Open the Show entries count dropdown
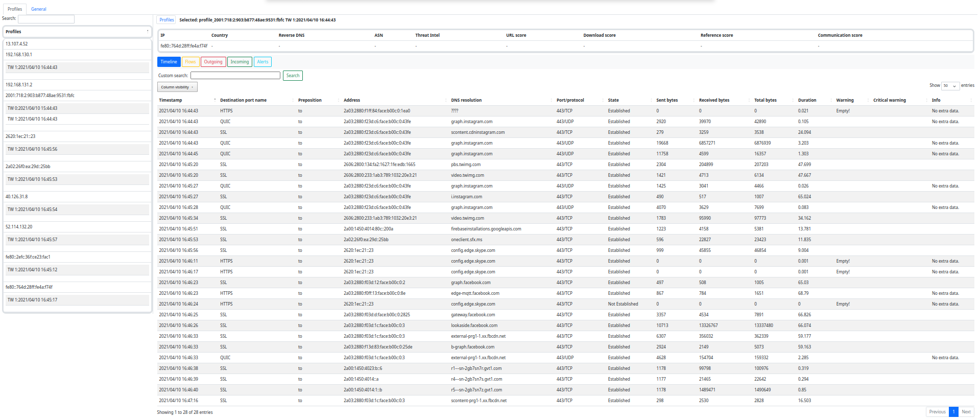This screenshot has width=980, height=419. point(950,86)
